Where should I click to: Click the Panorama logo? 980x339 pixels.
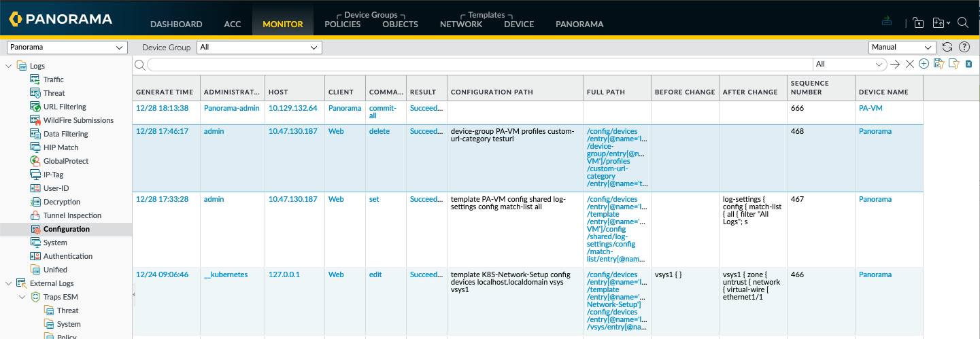point(60,20)
